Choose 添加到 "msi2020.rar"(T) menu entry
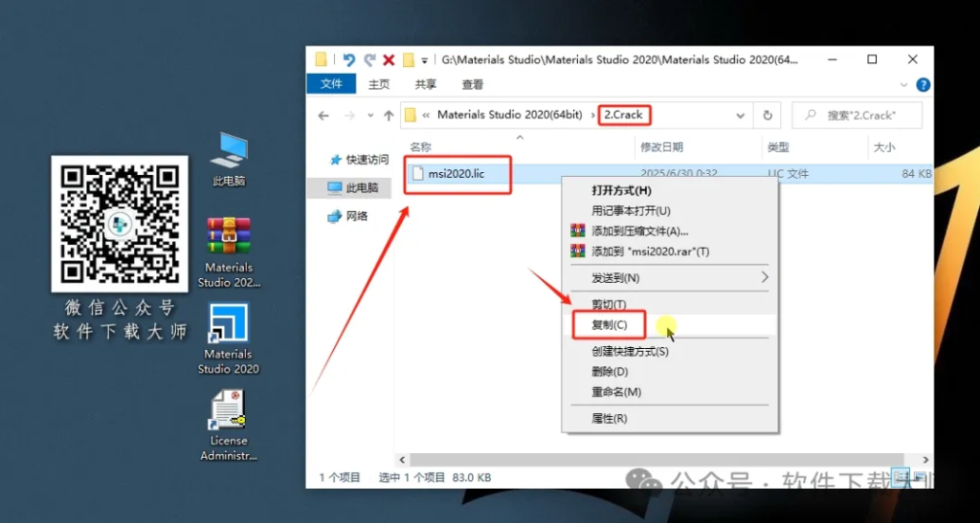The width and height of the screenshot is (980, 523). pos(669,251)
